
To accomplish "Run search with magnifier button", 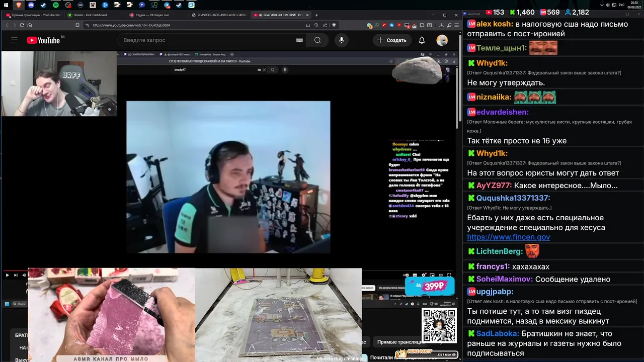I will point(317,40).
